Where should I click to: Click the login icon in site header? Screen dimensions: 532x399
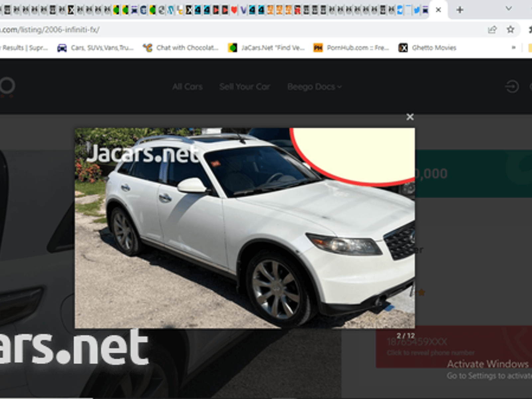tap(512, 87)
